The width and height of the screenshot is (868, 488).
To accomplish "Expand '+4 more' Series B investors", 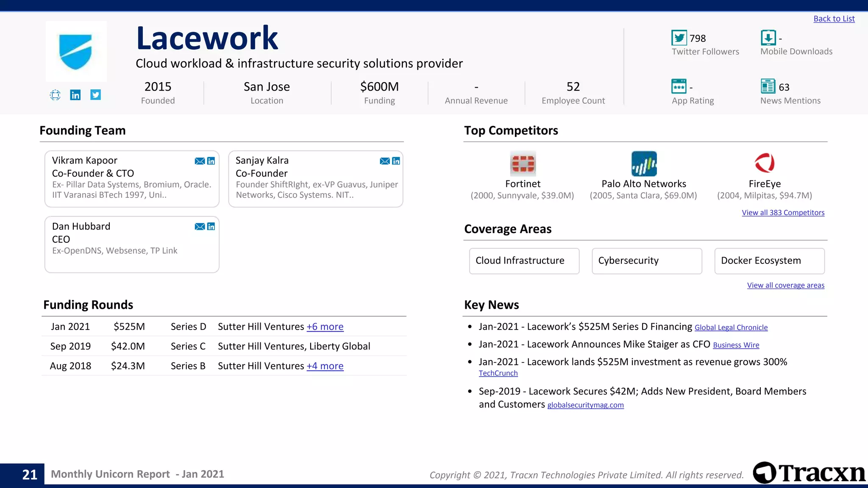I will pos(325,366).
